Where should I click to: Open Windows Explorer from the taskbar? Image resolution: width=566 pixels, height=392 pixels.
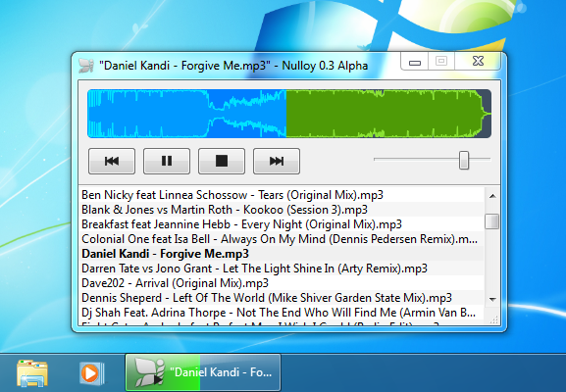click(32, 373)
